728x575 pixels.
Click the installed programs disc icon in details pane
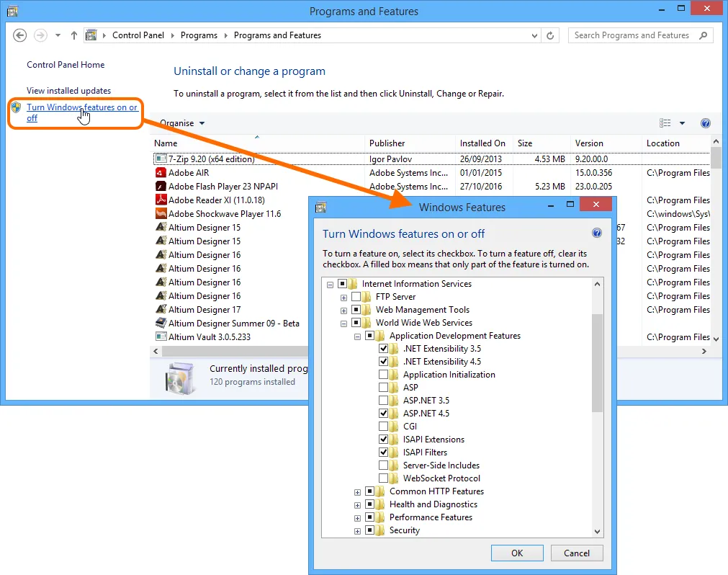point(180,378)
